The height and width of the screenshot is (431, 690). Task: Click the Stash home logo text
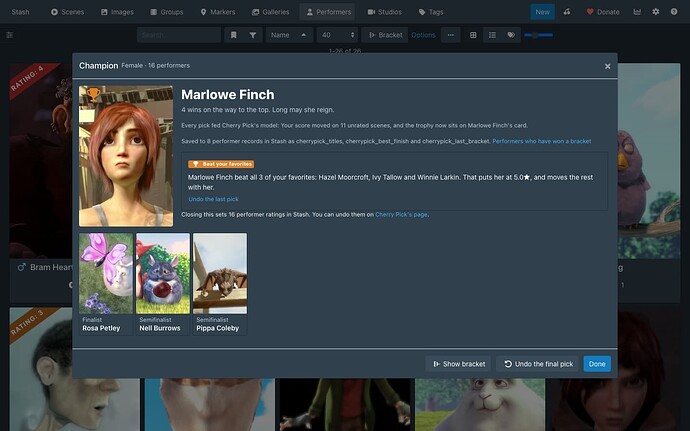20,12
